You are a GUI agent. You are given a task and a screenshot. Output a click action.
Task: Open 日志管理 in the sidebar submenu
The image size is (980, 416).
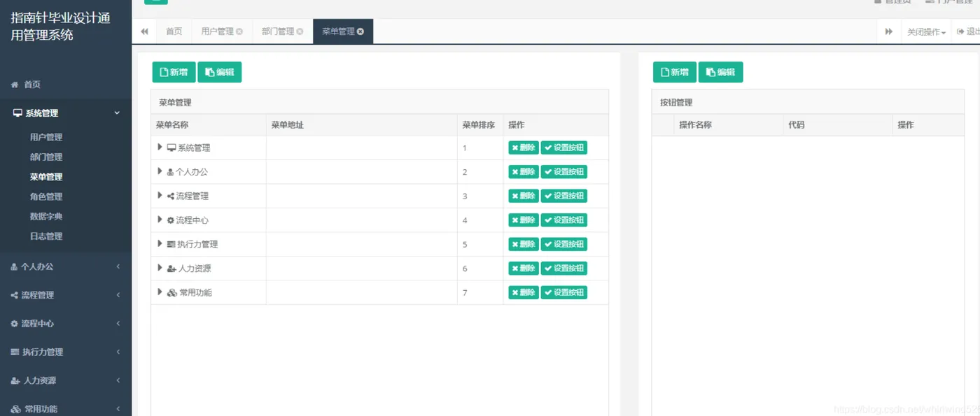[46, 236]
